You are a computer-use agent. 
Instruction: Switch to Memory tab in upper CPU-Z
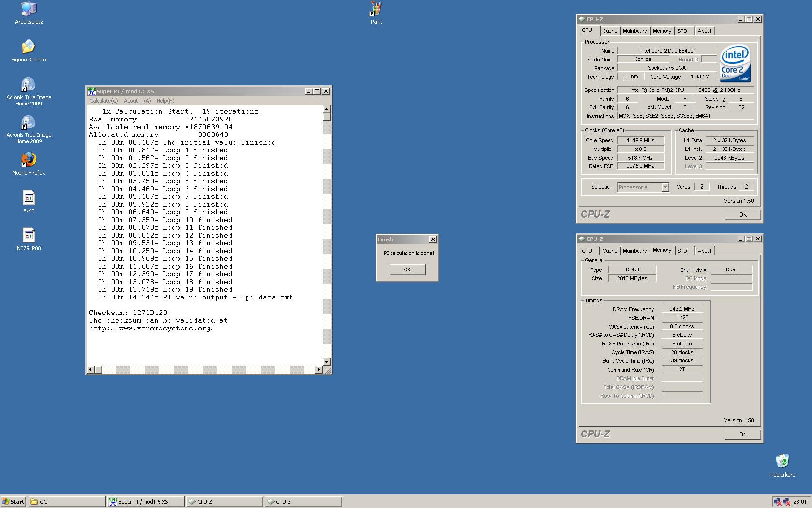pyautogui.click(x=662, y=31)
